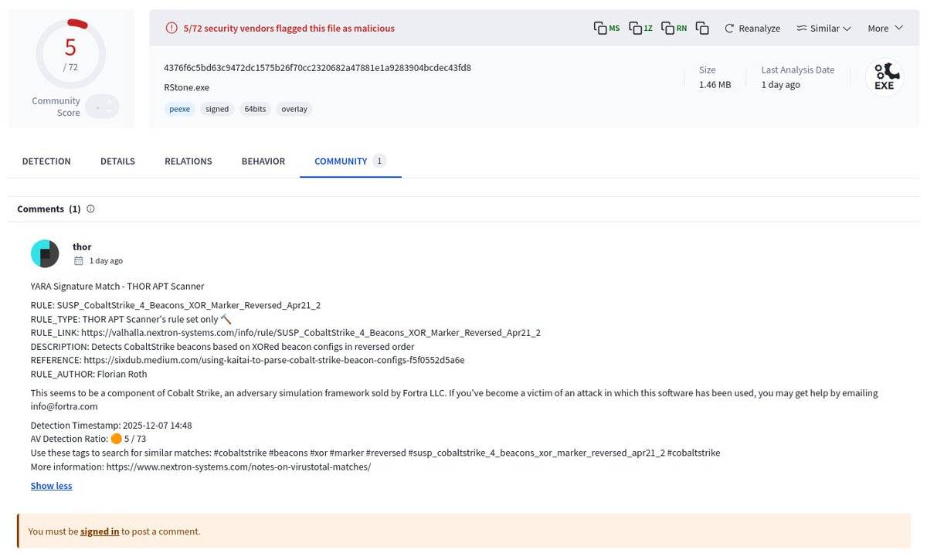Click the 1Z sandbox copy icon
The height and width of the screenshot is (560, 927).
[636, 27]
